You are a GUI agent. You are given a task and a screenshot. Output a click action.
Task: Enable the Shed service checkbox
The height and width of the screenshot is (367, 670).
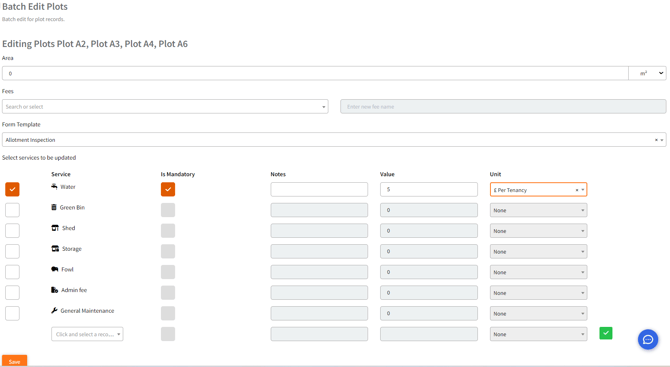12,230
